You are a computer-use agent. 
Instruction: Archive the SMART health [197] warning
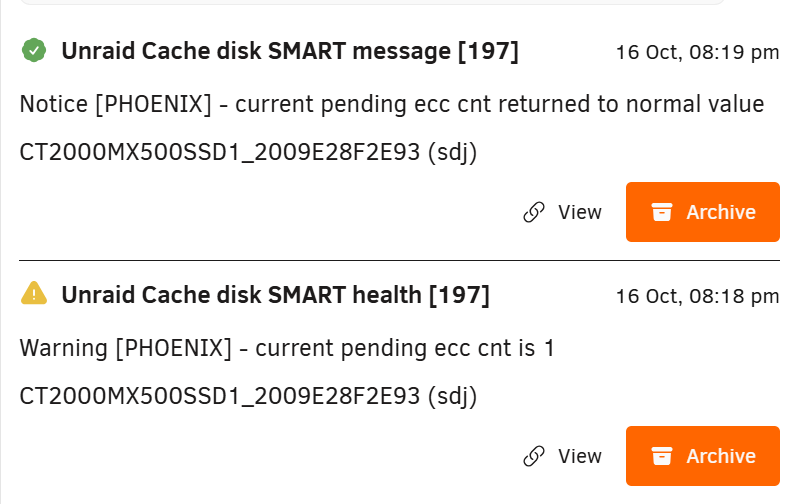coord(703,456)
